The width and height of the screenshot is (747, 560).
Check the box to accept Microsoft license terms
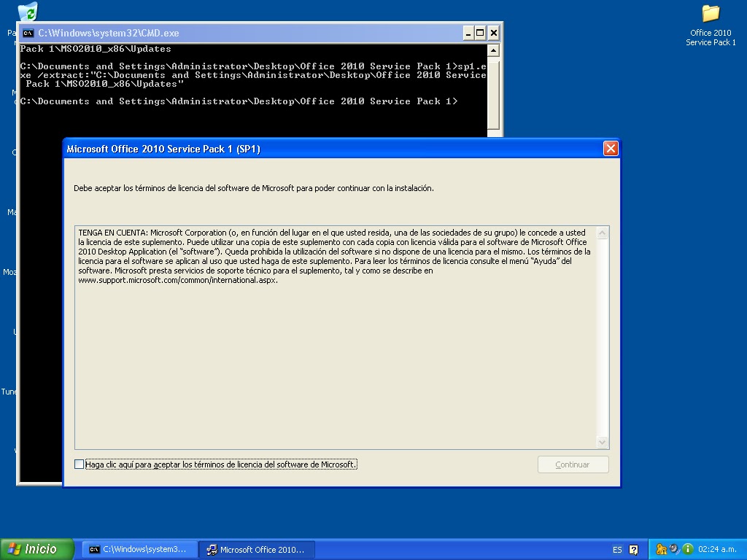point(79,464)
